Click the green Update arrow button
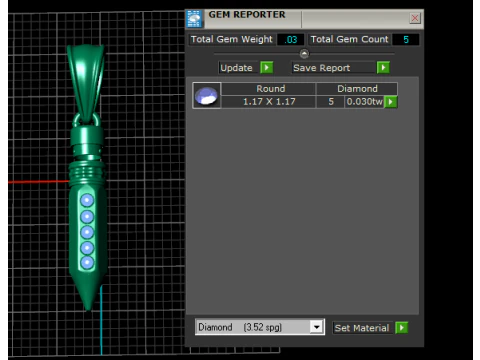This screenshot has width=480, height=360. click(x=267, y=68)
